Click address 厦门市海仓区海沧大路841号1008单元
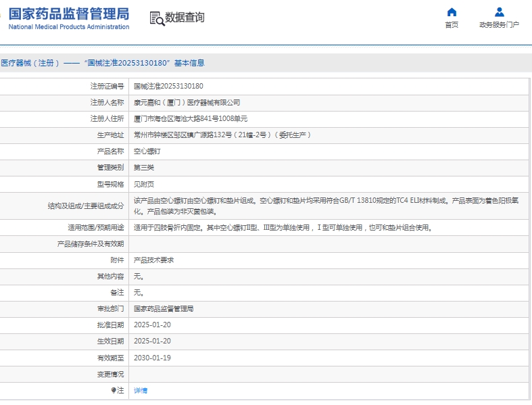 (x=191, y=119)
